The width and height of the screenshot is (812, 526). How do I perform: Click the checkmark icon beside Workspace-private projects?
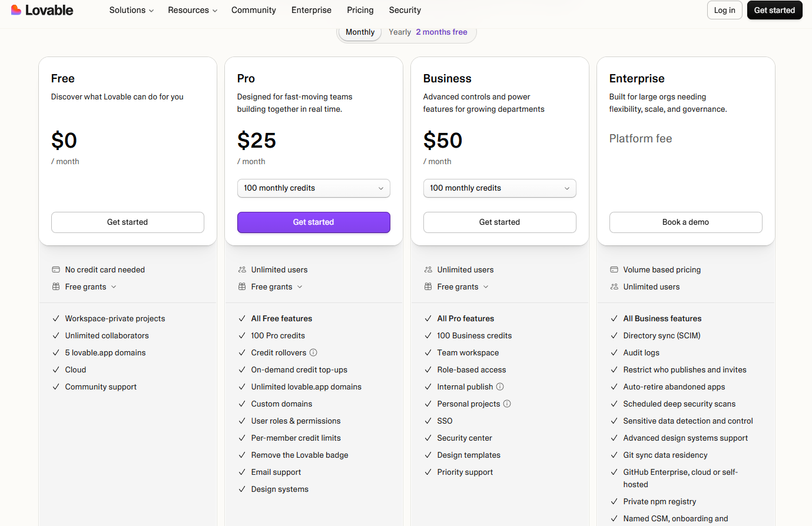56,318
